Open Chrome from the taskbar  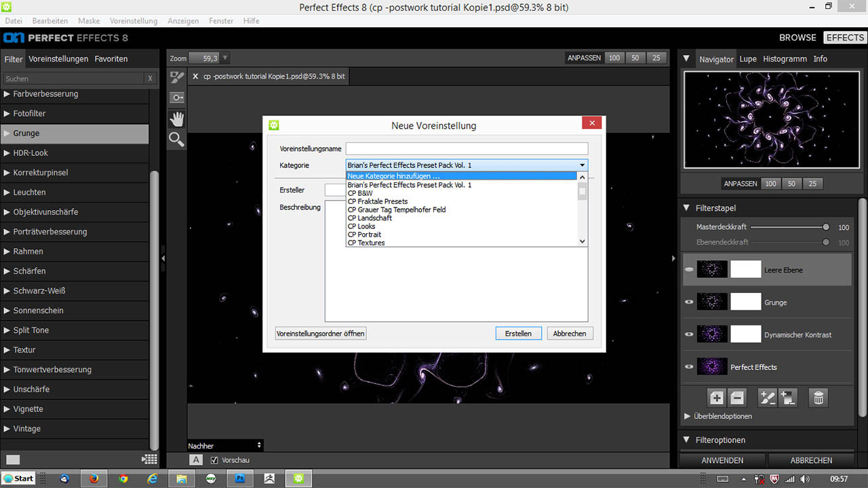123,478
